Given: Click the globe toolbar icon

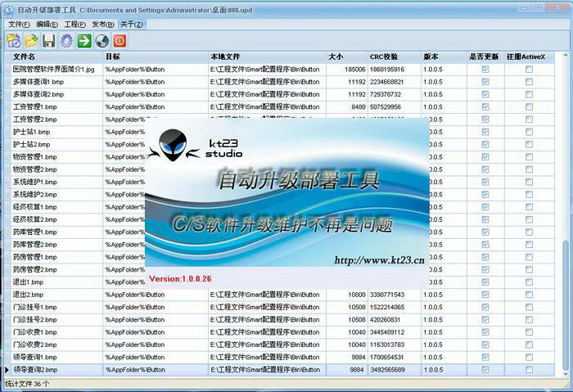Looking at the screenshot, I should (102, 40).
